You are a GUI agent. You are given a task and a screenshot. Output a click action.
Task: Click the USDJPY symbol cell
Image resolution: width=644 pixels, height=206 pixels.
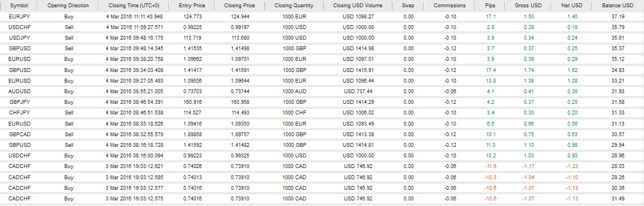(x=18, y=38)
